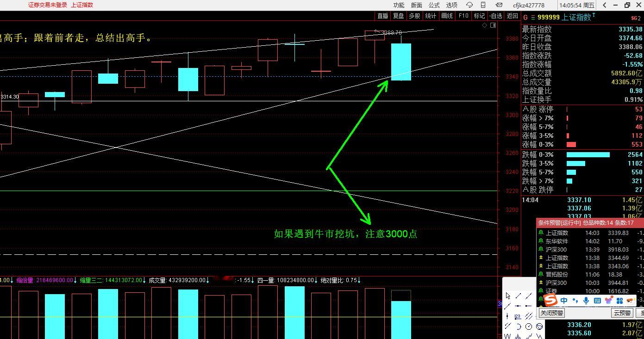Select 沪深300 alert row at 13:39
Viewport: 644px width, 339px height.
point(590,250)
